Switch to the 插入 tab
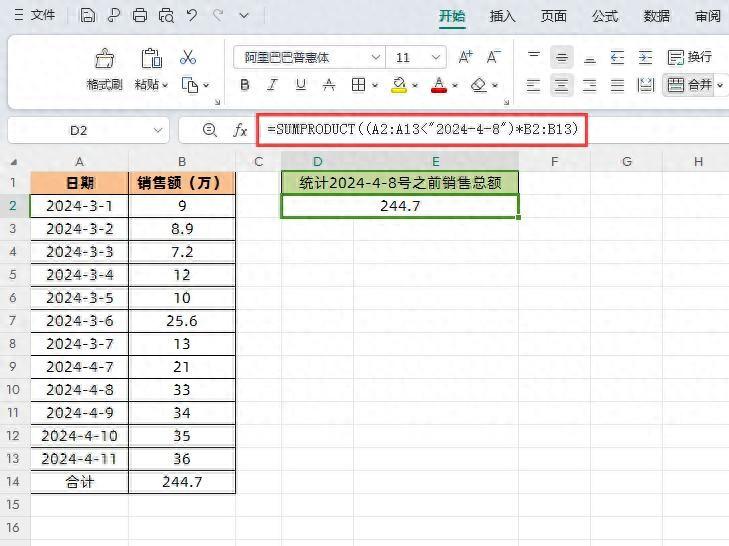Image resolution: width=729 pixels, height=546 pixels. tap(503, 16)
